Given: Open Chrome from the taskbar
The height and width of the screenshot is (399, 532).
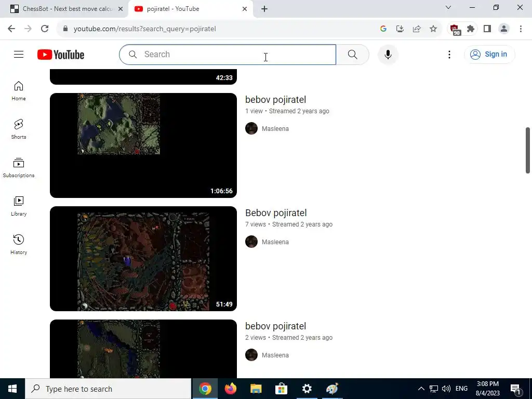Looking at the screenshot, I should point(205,389).
